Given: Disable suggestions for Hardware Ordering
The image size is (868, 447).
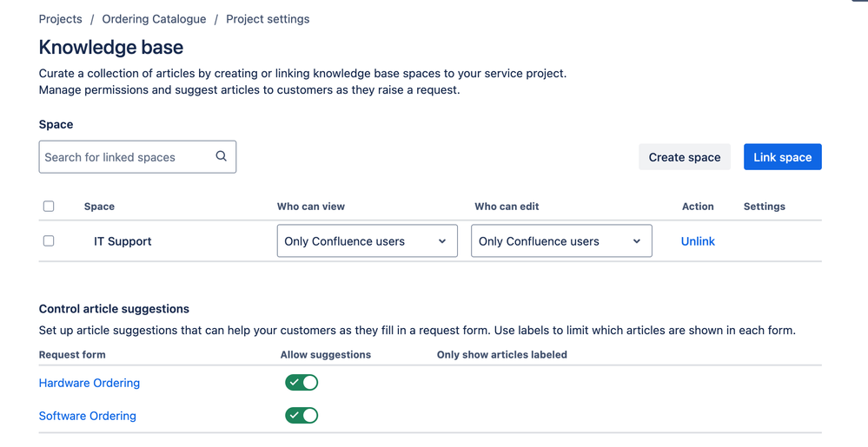Looking at the screenshot, I should point(301,383).
